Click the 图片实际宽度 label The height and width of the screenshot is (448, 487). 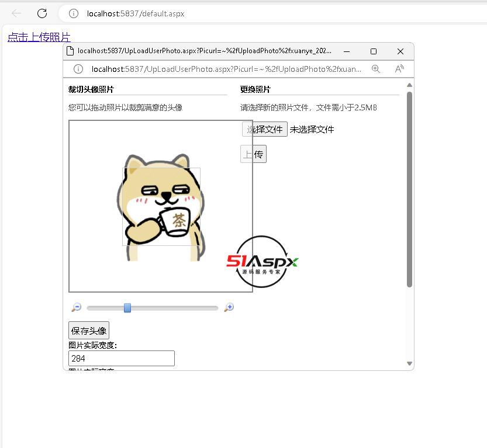coord(92,345)
